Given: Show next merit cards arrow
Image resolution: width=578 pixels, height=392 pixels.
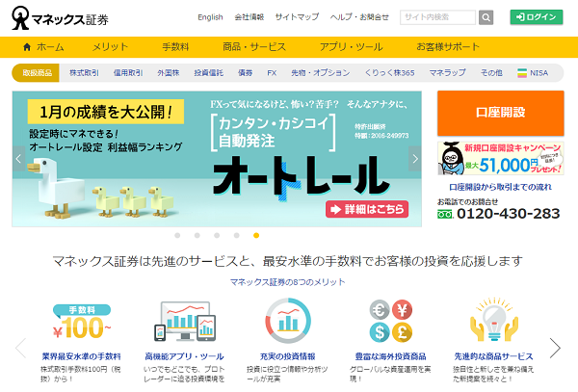Looking at the screenshot, I should [555, 348].
